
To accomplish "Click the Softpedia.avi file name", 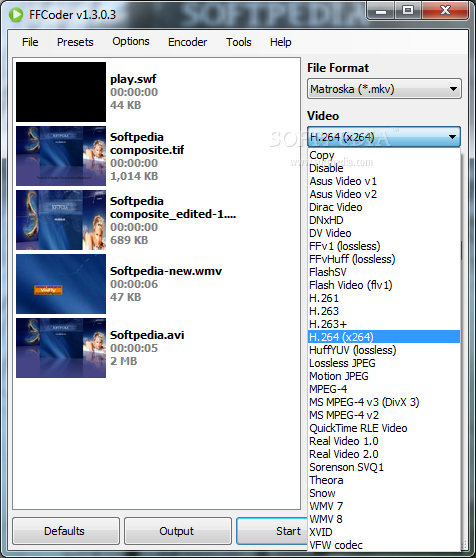I will pyautogui.click(x=147, y=335).
